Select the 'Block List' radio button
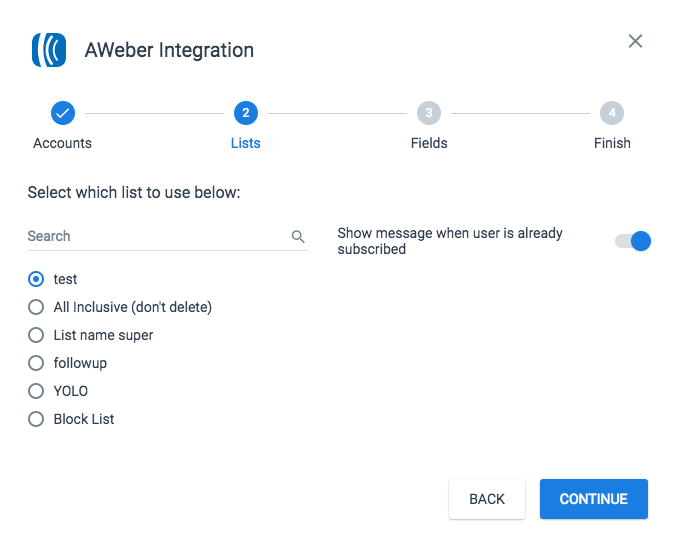675x547 pixels. [36, 419]
